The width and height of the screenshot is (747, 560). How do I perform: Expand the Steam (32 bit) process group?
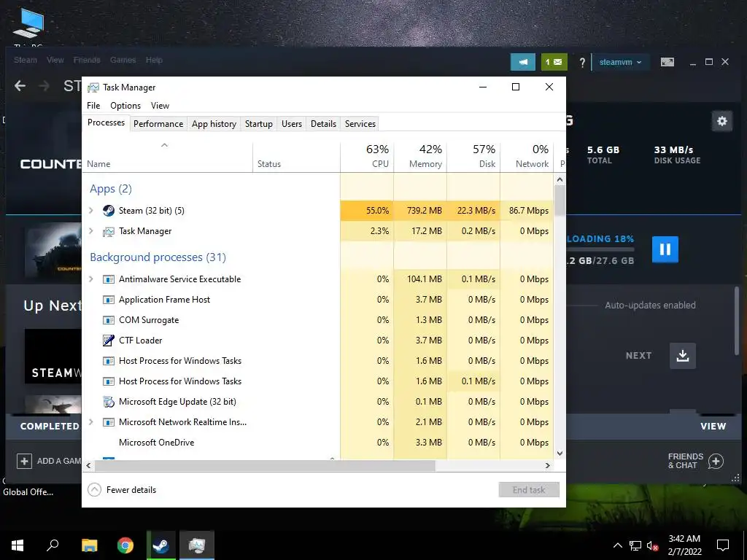point(91,211)
